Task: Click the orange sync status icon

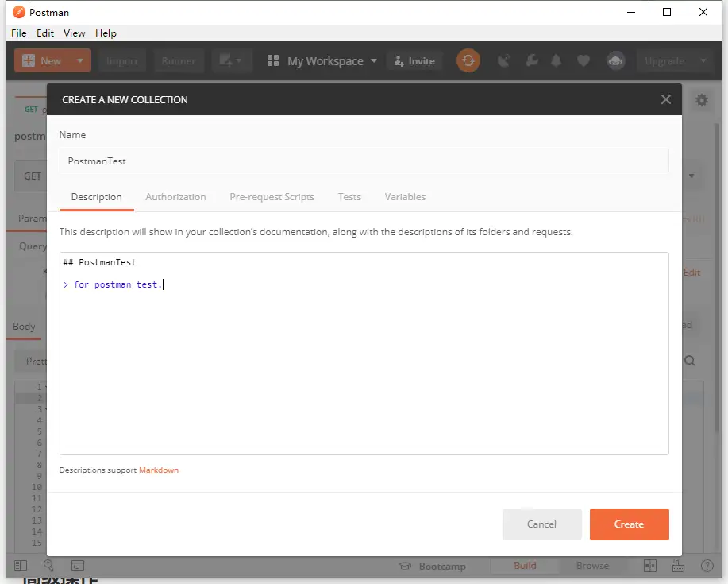Action: coord(468,60)
